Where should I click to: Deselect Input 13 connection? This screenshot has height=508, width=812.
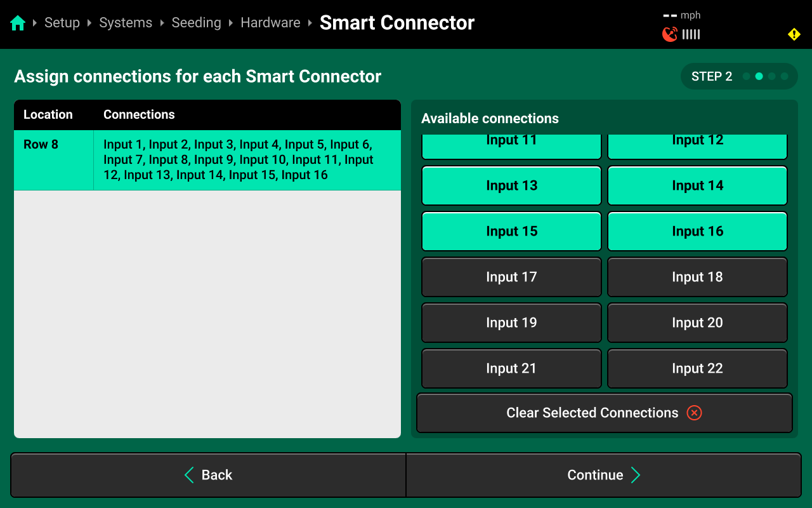click(x=511, y=185)
